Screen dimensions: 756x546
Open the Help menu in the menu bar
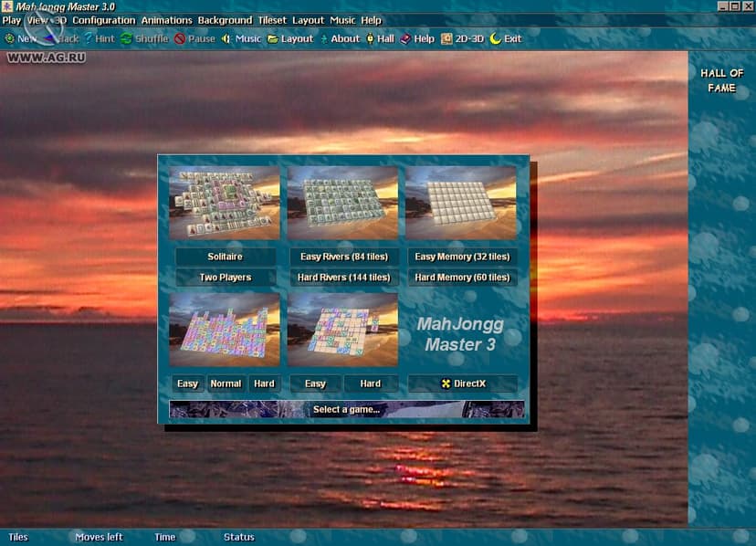click(371, 20)
